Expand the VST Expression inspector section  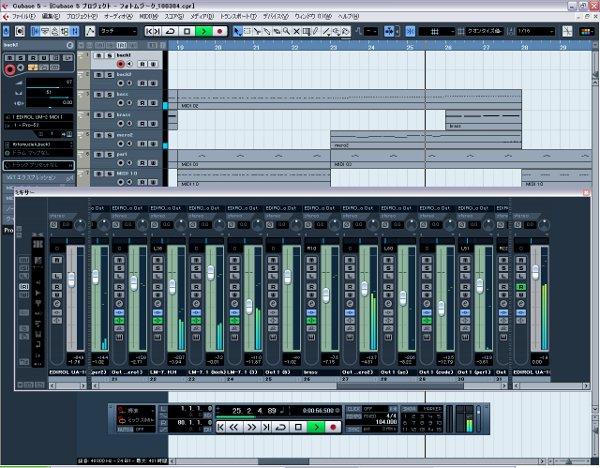pos(38,178)
